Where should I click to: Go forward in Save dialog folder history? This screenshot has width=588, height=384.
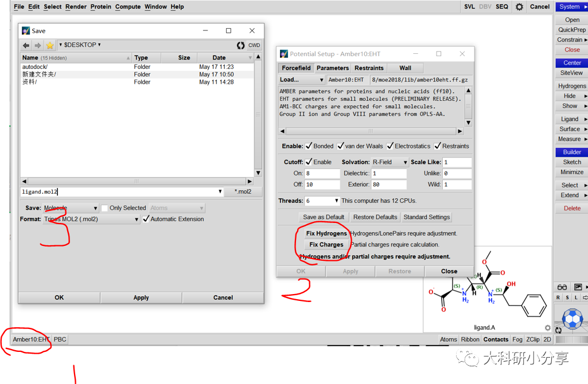click(x=38, y=45)
